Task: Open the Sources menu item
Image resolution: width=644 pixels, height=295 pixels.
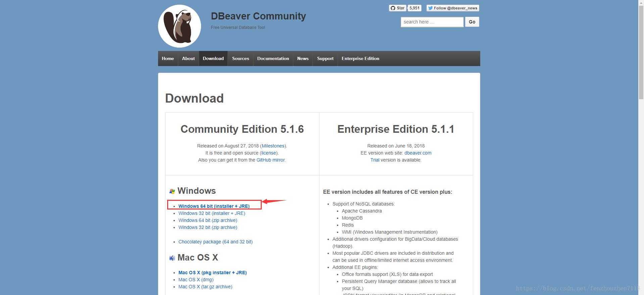Action: click(241, 58)
